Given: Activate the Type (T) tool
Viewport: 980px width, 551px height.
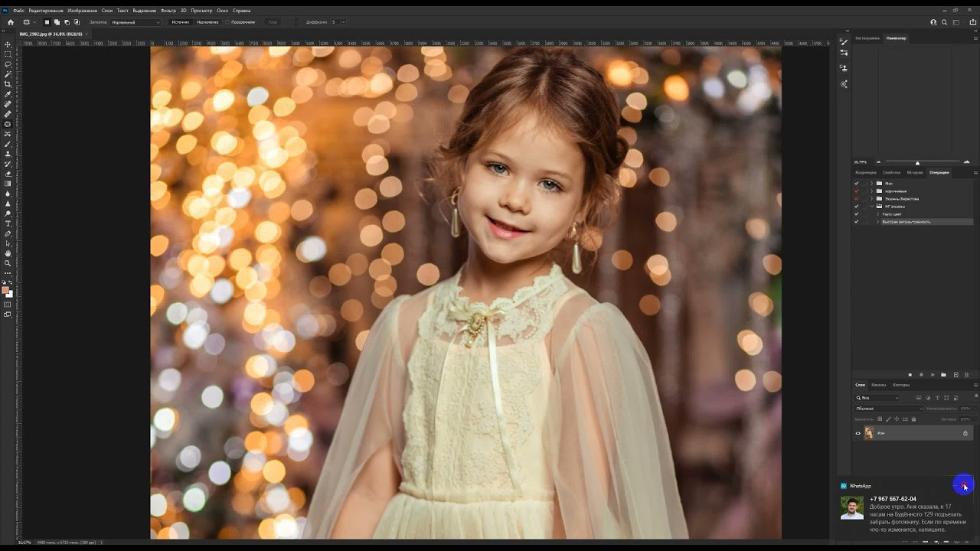Looking at the screenshot, I should (x=8, y=223).
